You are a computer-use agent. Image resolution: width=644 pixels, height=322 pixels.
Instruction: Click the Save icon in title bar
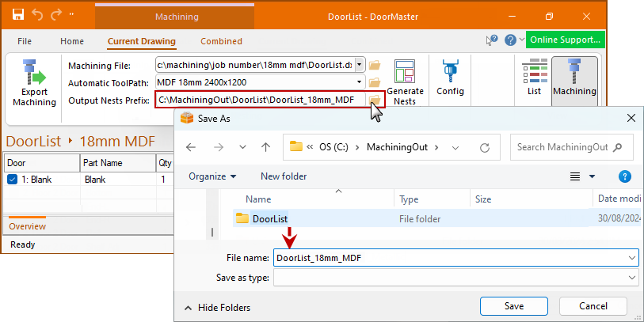(x=17, y=15)
